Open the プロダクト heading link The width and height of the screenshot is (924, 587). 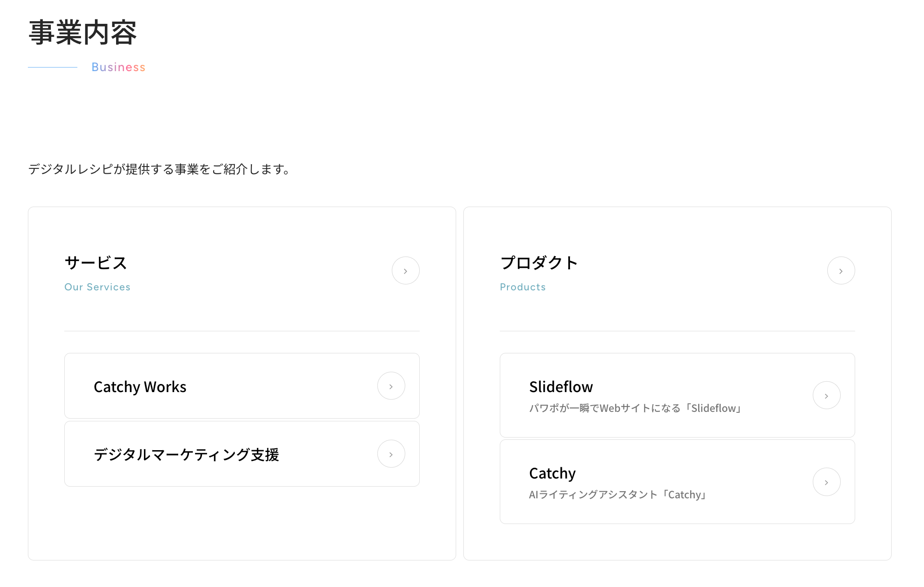coord(539,263)
